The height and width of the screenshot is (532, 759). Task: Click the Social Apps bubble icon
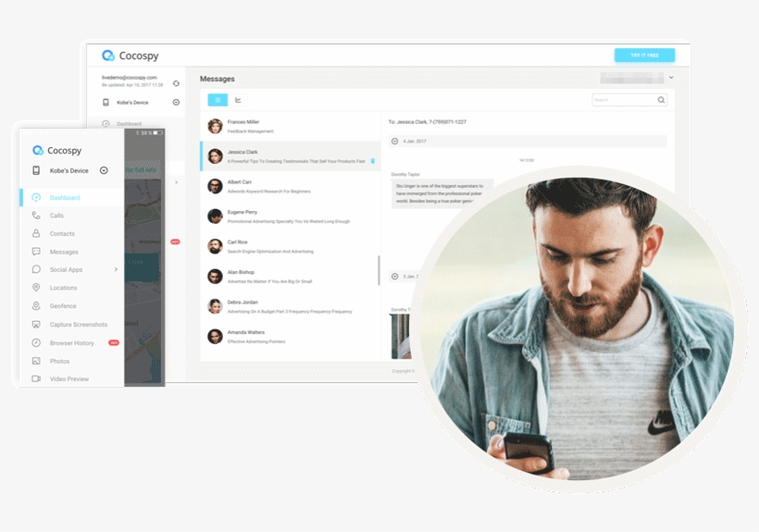pos(36,269)
